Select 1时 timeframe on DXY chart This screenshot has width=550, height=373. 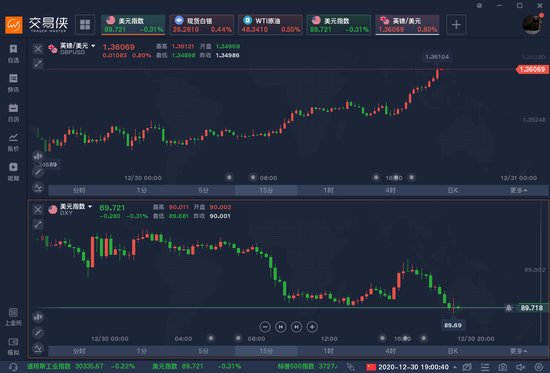[328, 351]
